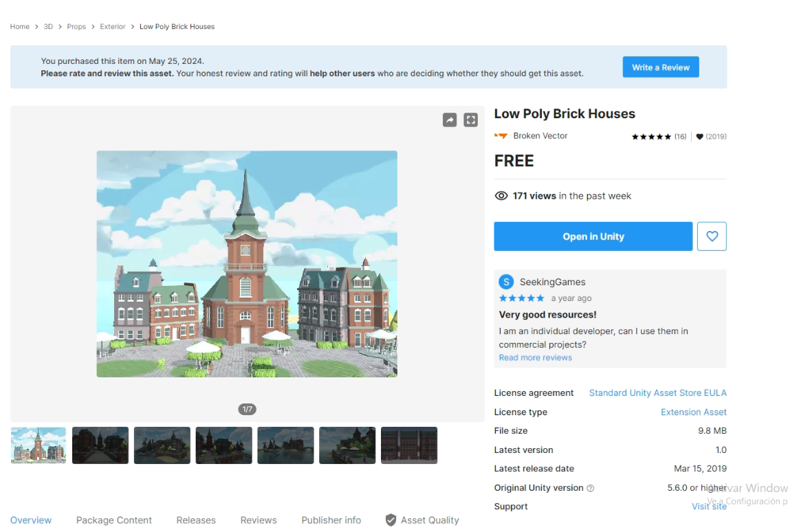
Task: Navigate to the Exterior breadcrumb category
Action: [x=113, y=27]
